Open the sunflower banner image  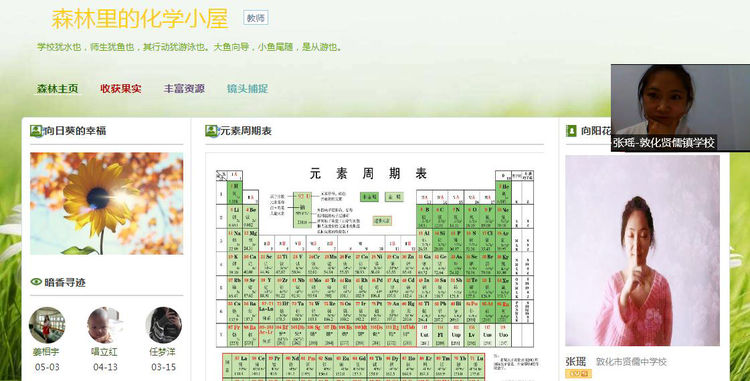(106, 204)
